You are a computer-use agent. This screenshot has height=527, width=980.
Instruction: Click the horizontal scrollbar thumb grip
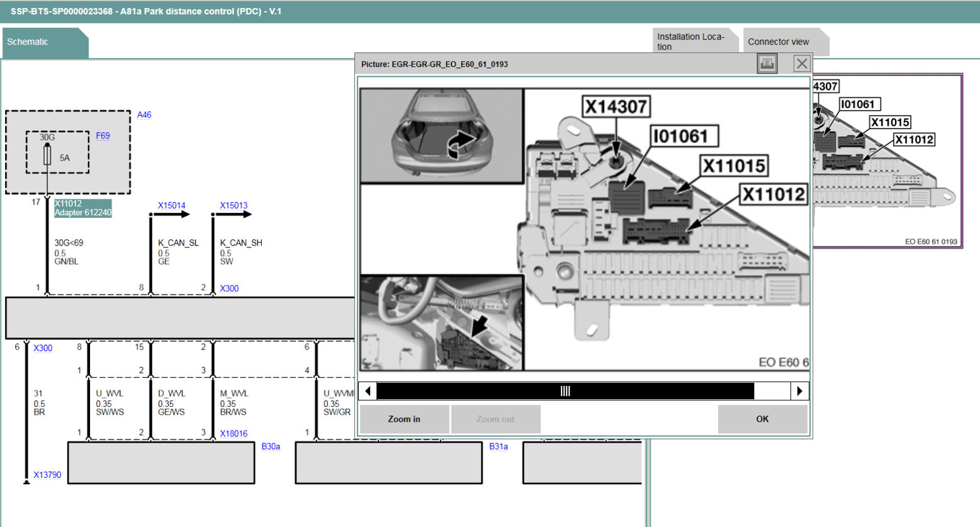[x=565, y=391]
